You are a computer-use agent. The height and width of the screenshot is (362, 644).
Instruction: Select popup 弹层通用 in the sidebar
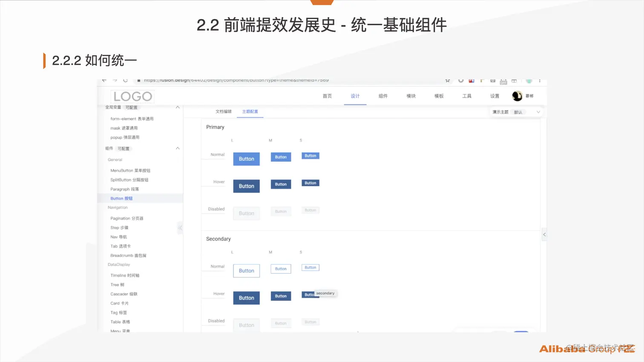point(125,137)
